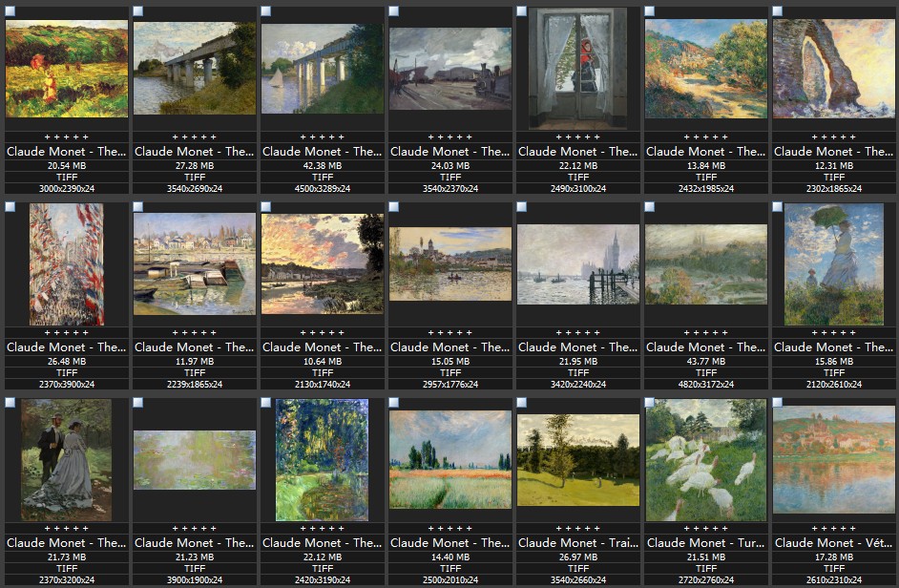Click the file size '10.64 MB'
This screenshot has height=588, width=899.
[x=323, y=362]
